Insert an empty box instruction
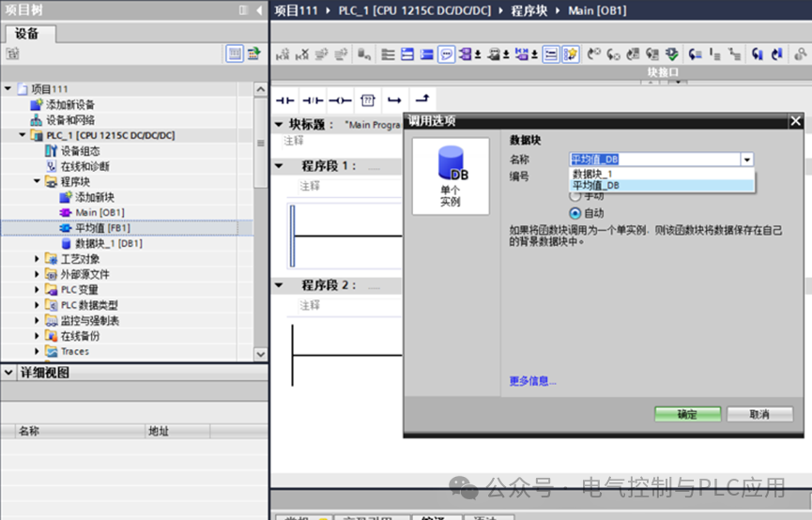 [x=368, y=99]
